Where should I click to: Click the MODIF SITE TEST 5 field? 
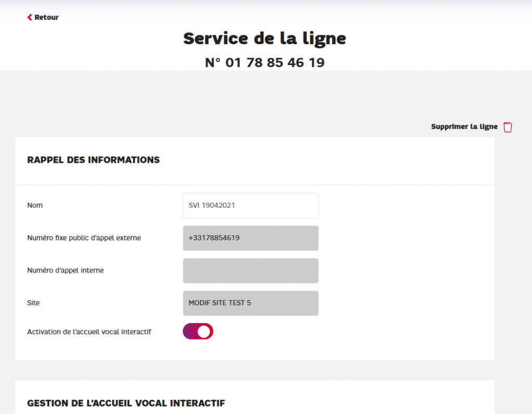250,303
